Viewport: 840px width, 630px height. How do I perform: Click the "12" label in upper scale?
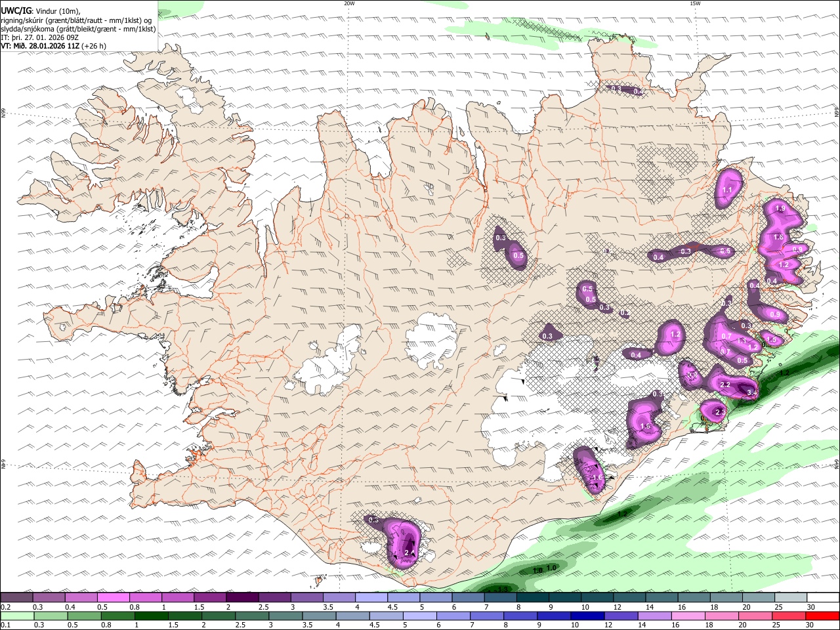click(x=618, y=607)
